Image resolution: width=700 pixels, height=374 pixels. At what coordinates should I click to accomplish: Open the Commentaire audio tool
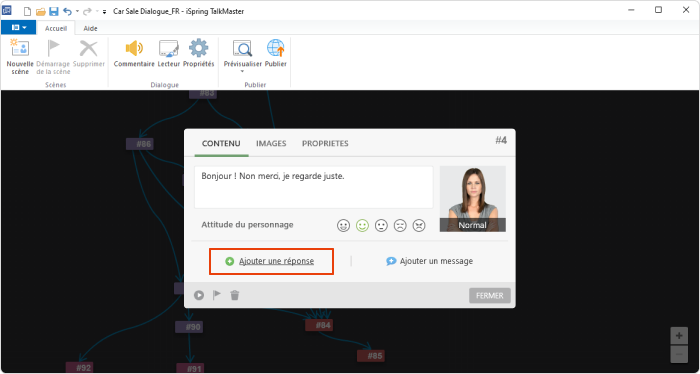[x=134, y=54]
